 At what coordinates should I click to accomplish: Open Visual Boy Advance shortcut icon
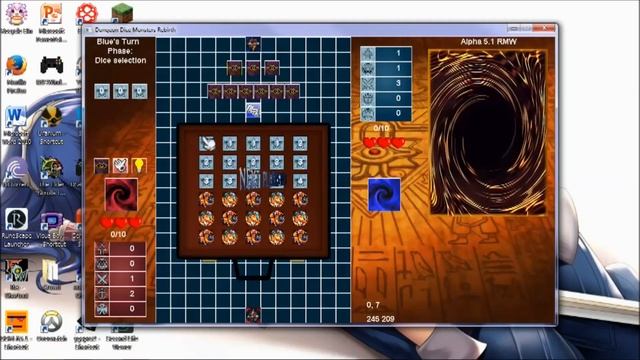pos(52,229)
